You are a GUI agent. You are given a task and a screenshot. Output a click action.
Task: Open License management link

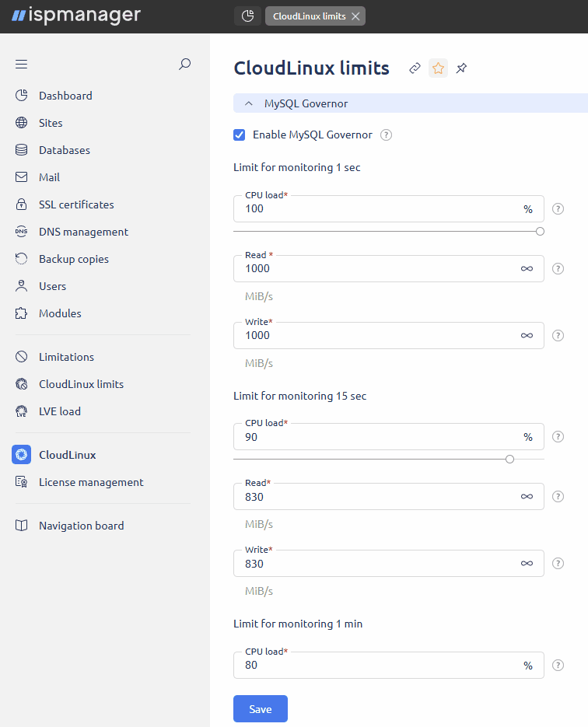point(91,482)
